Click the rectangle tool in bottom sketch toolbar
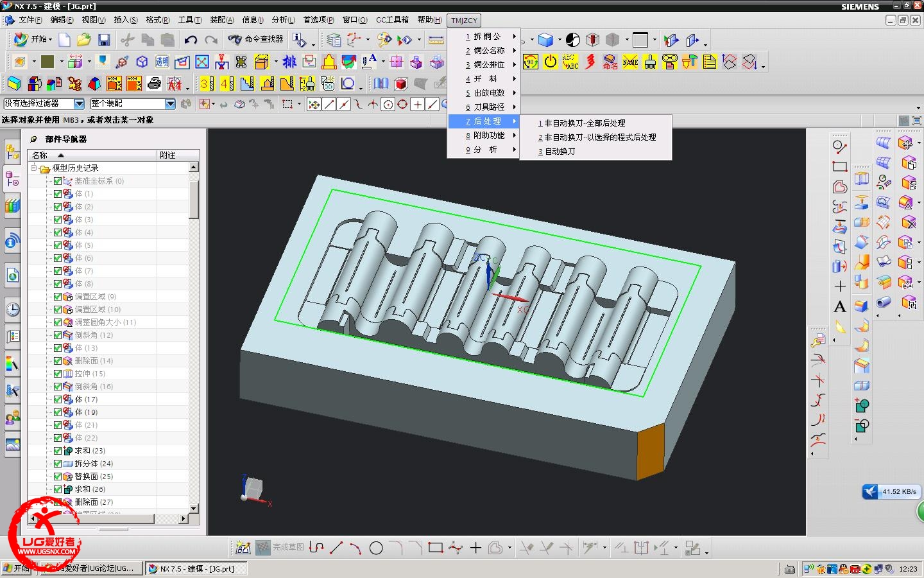Image resolution: width=924 pixels, height=578 pixels. [x=436, y=548]
